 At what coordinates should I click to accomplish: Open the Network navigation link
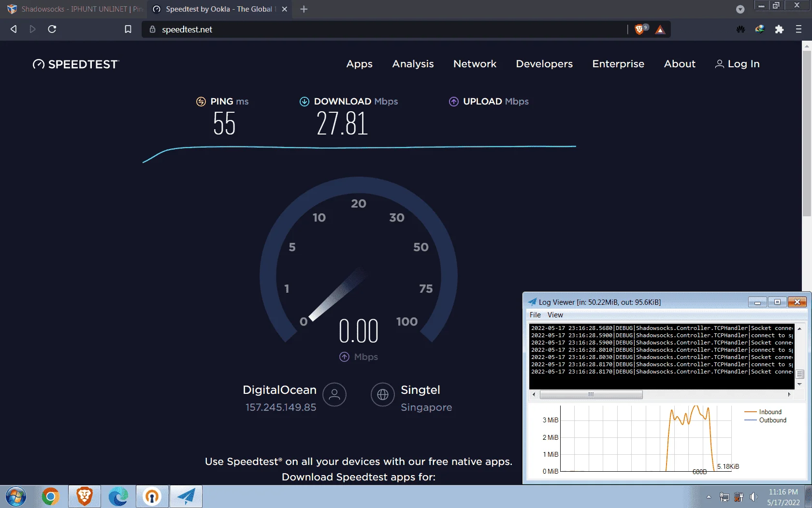(x=475, y=64)
